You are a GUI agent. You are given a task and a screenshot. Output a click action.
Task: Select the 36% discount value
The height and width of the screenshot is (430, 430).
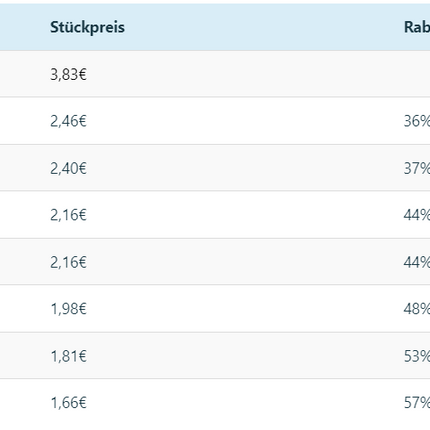(417, 121)
